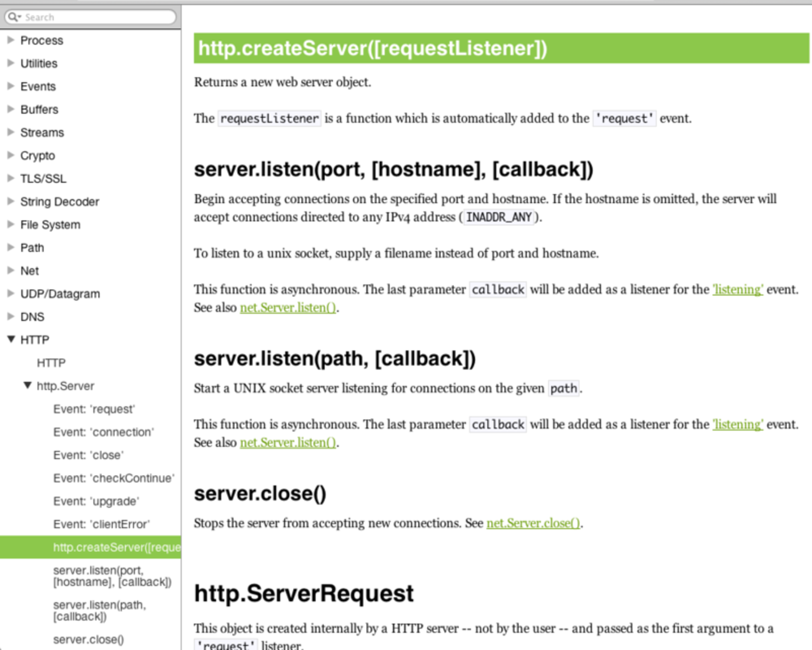Click the http.createServer green heading
This screenshot has height=650, width=812.
pyautogui.click(x=372, y=48)
